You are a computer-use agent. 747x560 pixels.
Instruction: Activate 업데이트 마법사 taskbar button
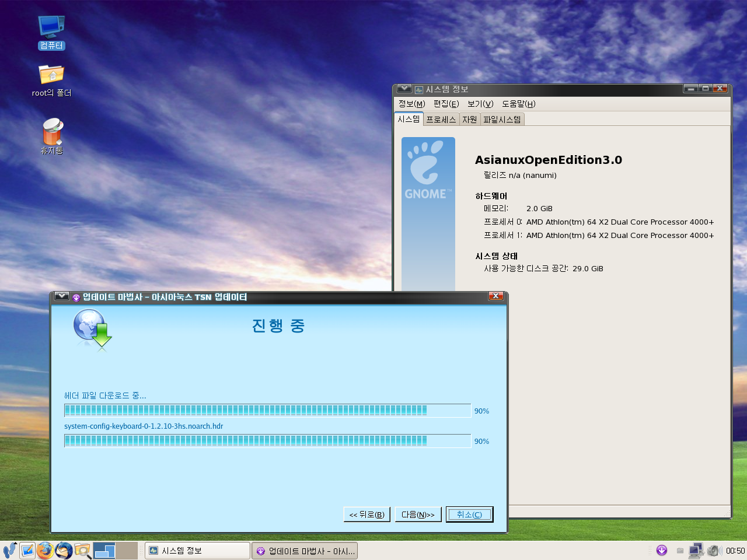click(x=305, y=551)
